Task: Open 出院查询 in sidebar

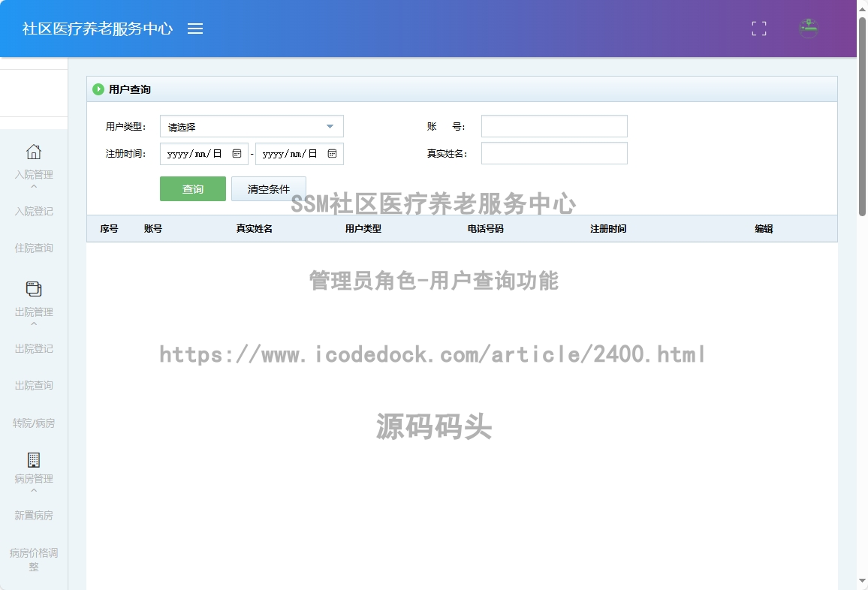Action: coord(34,385)
